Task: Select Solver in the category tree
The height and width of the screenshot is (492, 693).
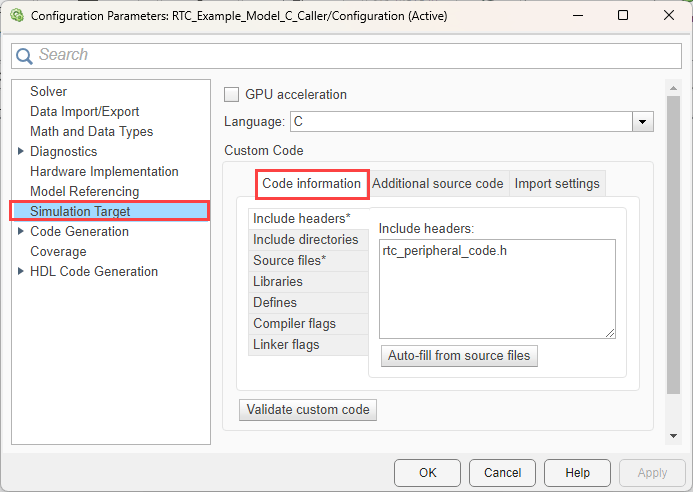Action: pos(49,92)
